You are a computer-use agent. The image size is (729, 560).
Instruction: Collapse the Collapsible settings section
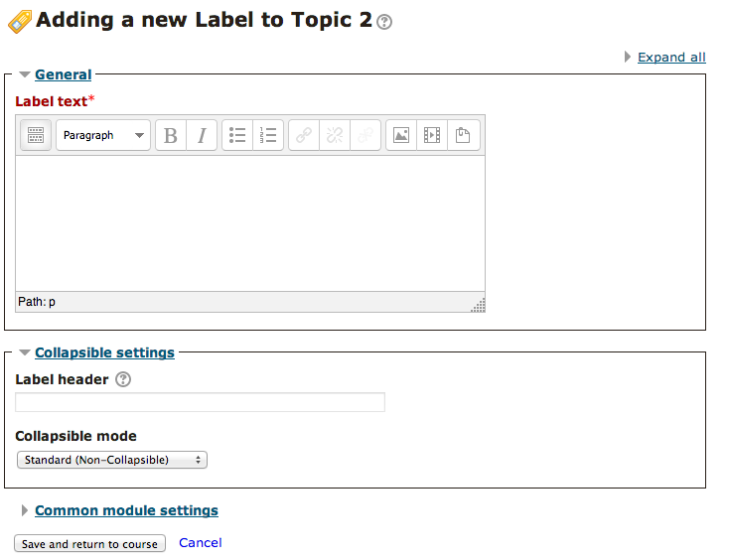[104, 352]
